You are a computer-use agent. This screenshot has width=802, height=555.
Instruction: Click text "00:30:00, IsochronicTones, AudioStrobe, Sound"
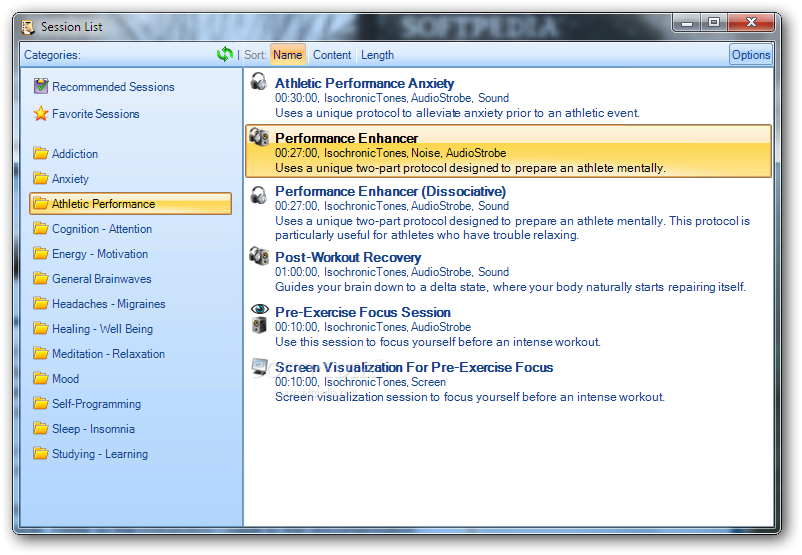(x=392, y=98)
